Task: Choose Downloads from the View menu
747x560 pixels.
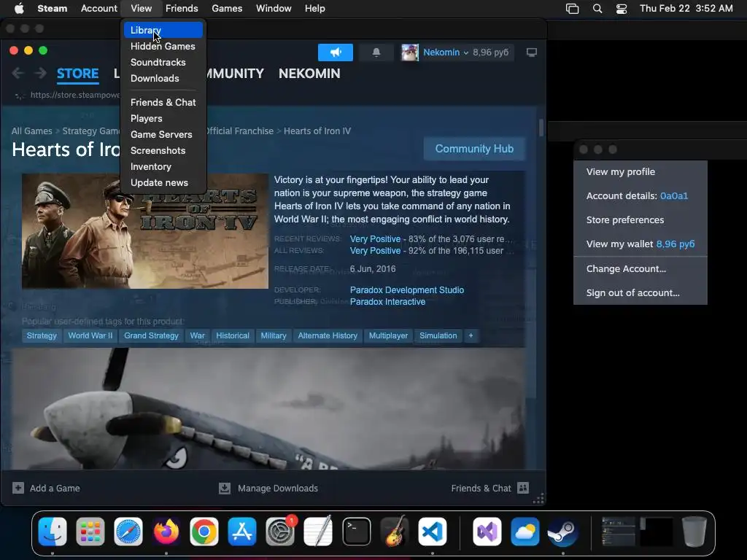Action: tap(163, 79)
